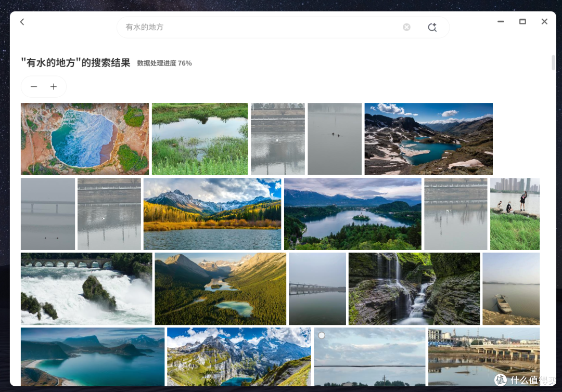
Task: Open the grey water photo with two ducks
Action: point(335,139)
